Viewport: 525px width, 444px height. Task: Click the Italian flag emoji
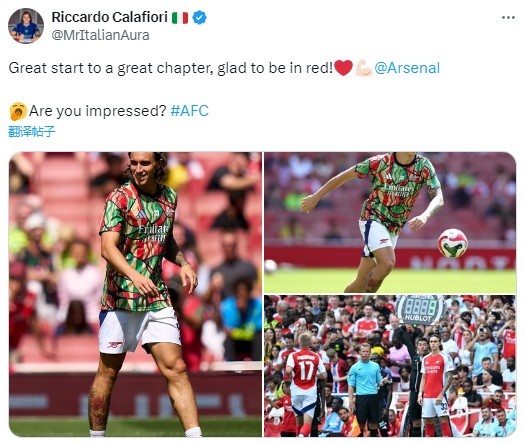pyautogui.click(x=180, y=18)
